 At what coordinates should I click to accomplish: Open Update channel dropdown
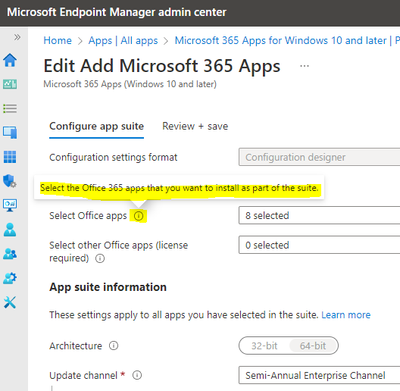pyautogui.click(x=319, y=375)
